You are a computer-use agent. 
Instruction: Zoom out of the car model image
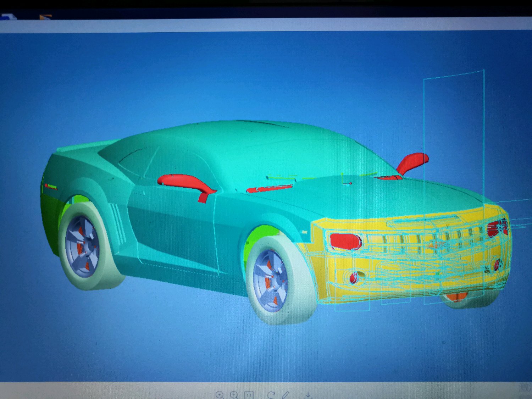pos(234,395)
